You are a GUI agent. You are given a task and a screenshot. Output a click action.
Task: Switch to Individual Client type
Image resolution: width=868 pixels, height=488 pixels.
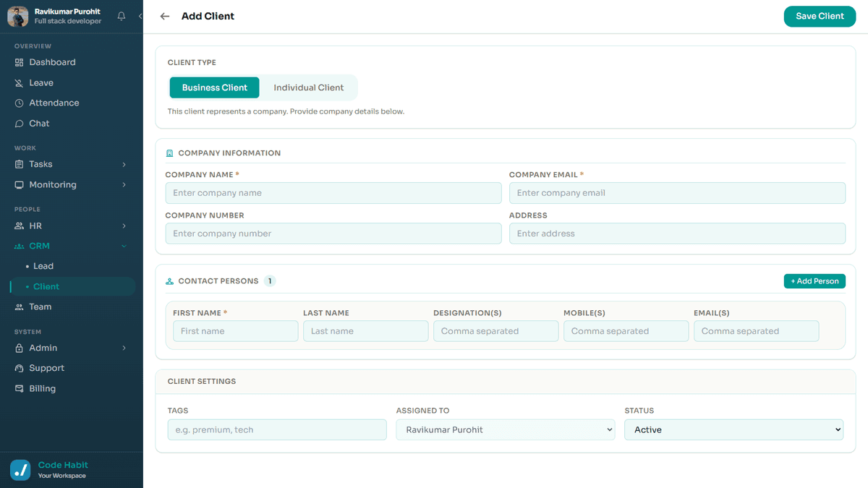309,87
